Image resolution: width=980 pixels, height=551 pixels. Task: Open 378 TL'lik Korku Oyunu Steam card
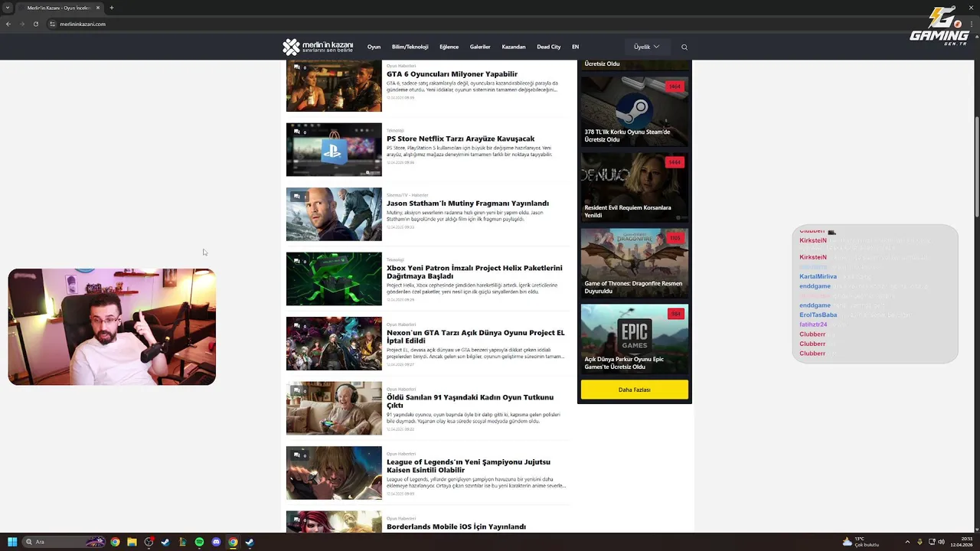[635, 112]
